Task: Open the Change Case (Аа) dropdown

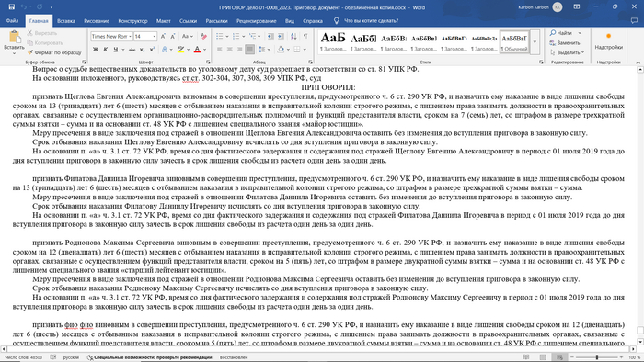Action: tap(188, 37)
